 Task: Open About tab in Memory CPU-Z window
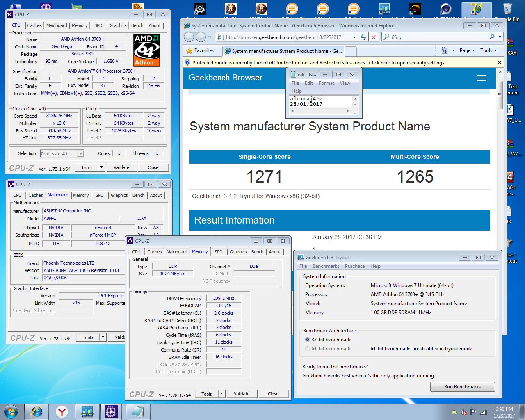tap(275, 252)
